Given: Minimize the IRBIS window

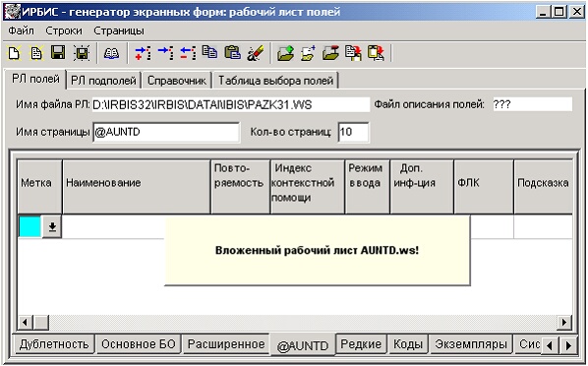Looking at the screenshot, I should coord(543,12).
